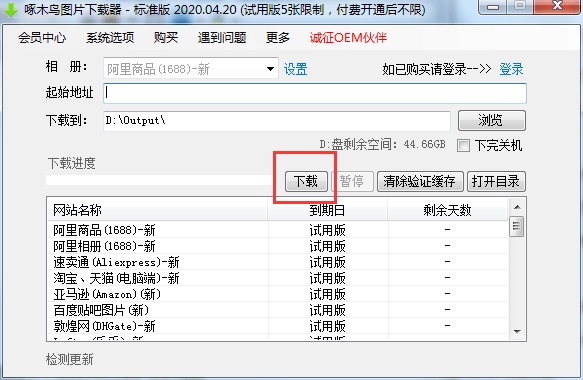This screenshot has width=583, height=380.
Task: Click the 下载到 path field D:\Output\
Action: click(277, 120)
